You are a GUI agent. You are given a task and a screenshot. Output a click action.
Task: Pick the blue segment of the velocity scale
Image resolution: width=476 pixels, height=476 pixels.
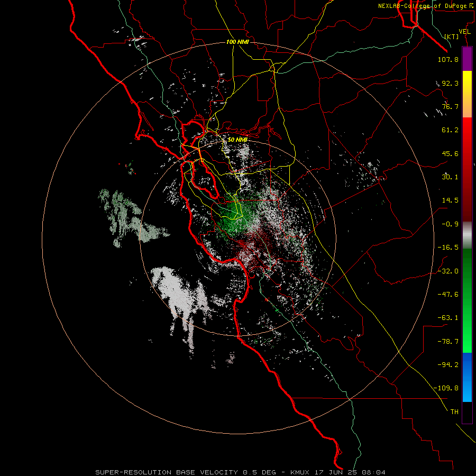pos(467,377)
